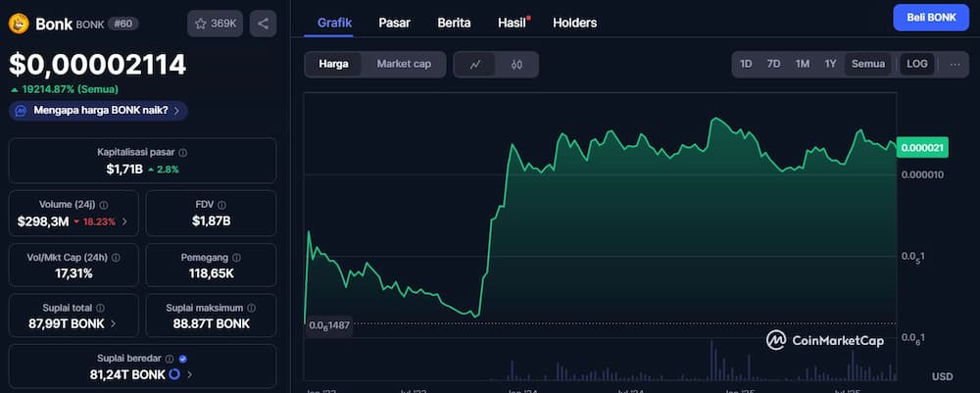
Task: Open the share icon button
Action: tap(263, 24)
